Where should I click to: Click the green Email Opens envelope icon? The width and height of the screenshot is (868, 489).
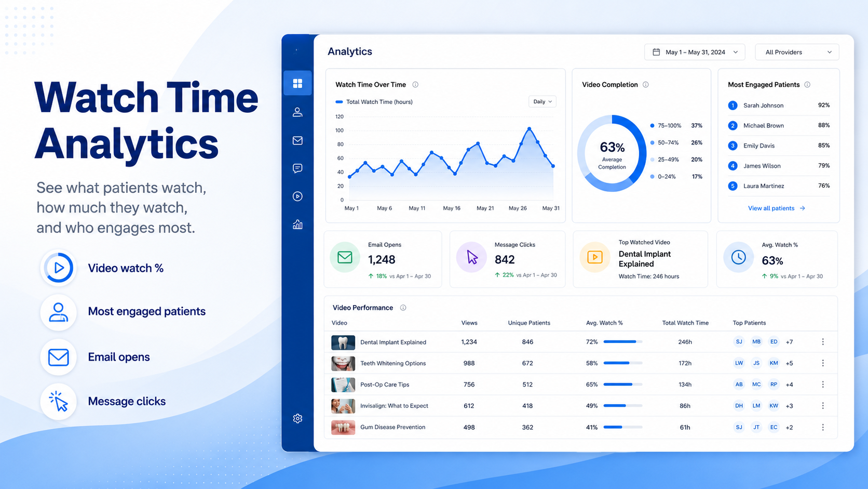tap(345, 257)
